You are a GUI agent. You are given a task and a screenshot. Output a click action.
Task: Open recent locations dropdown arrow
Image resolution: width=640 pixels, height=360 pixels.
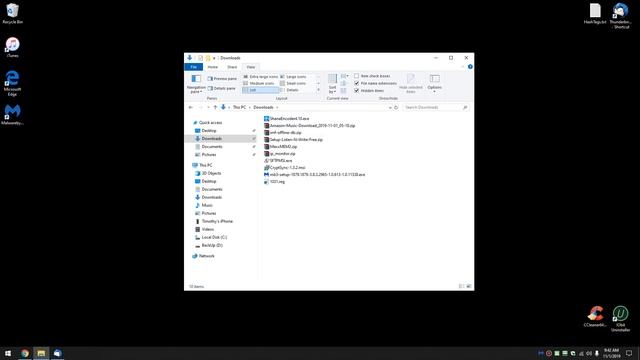pos(208,107)
